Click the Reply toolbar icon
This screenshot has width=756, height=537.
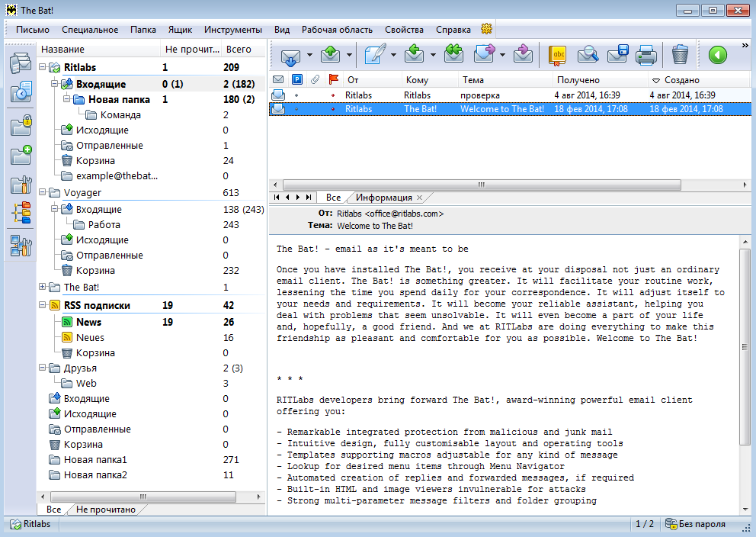[414, 54]
